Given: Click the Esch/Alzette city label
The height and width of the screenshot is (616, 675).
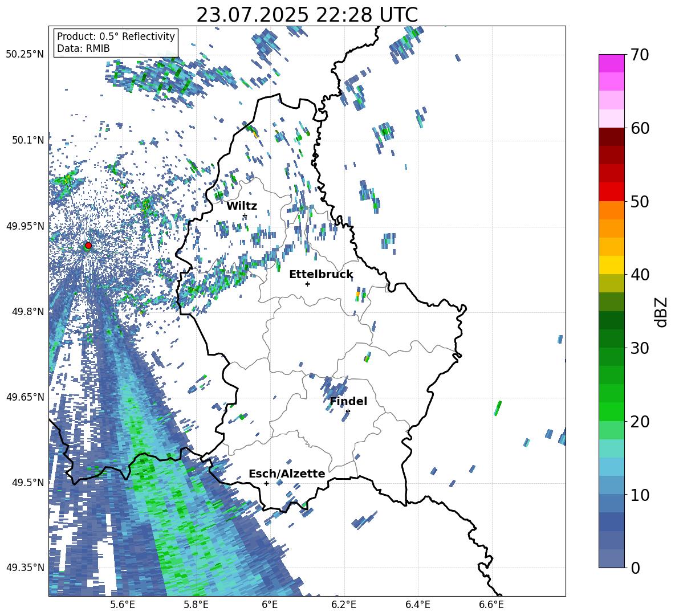Looking at the screenshot, I should pyautogui.click(x=287, y=474).
